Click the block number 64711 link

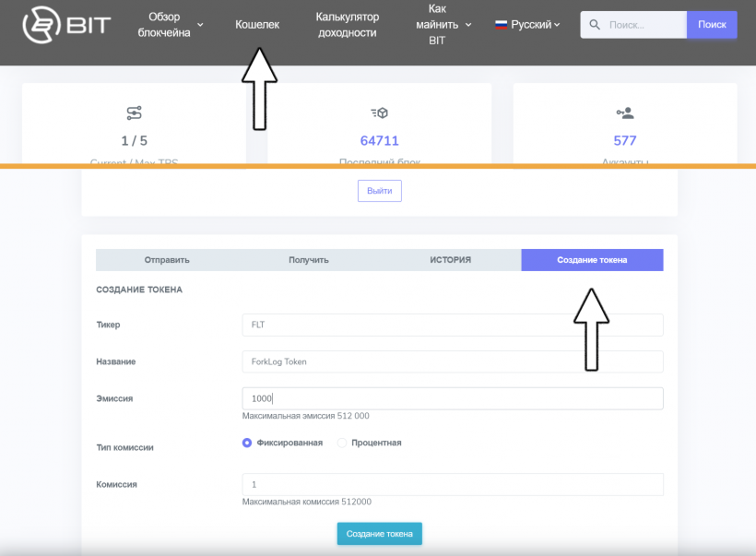[379, 141]
